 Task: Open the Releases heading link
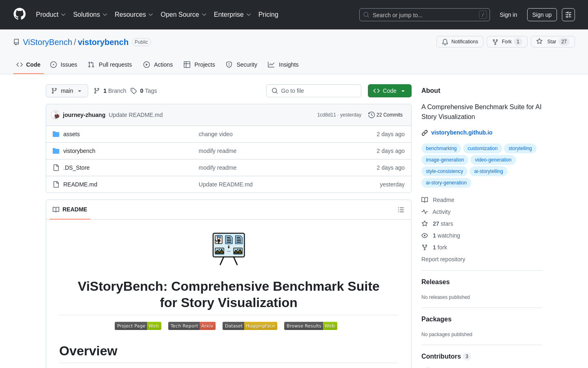435,282
